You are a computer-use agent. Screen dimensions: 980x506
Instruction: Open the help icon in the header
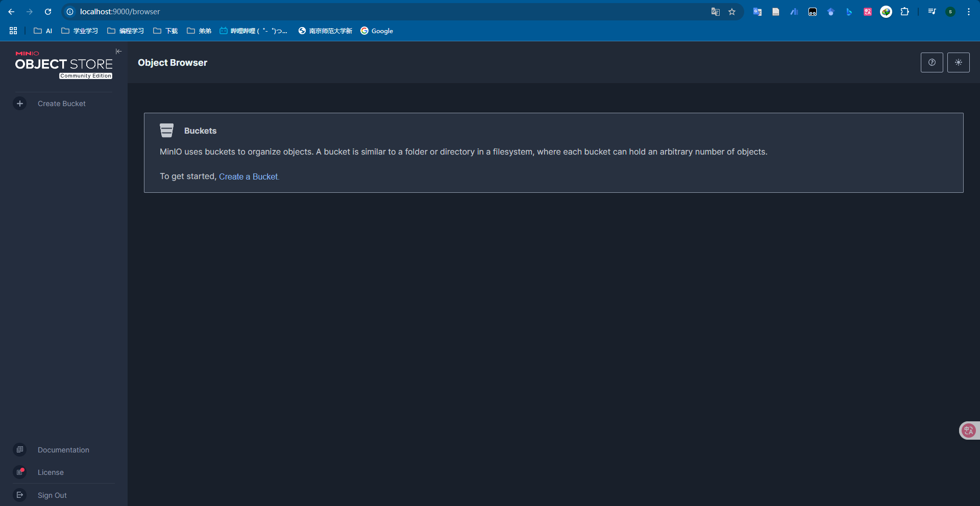(932, 63)
